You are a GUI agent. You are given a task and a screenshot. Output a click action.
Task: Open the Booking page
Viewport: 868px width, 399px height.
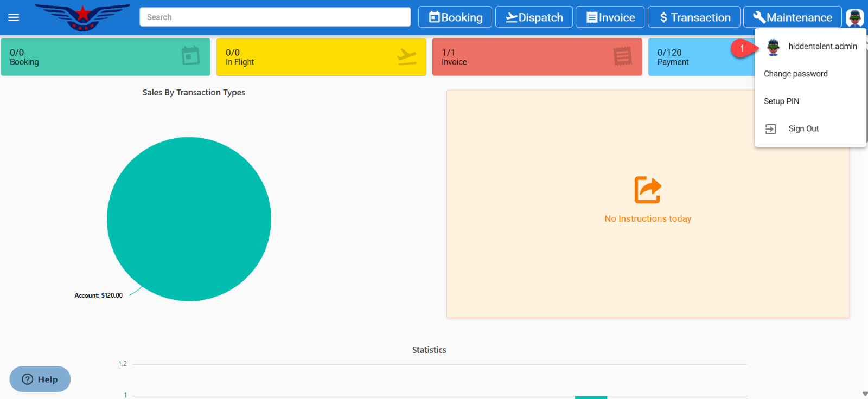point(455,17)
